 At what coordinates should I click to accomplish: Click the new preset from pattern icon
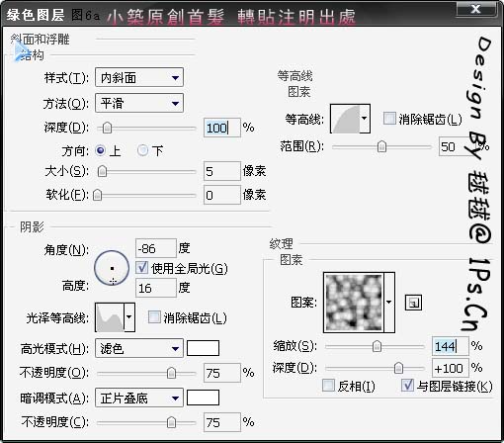(413, 303)
